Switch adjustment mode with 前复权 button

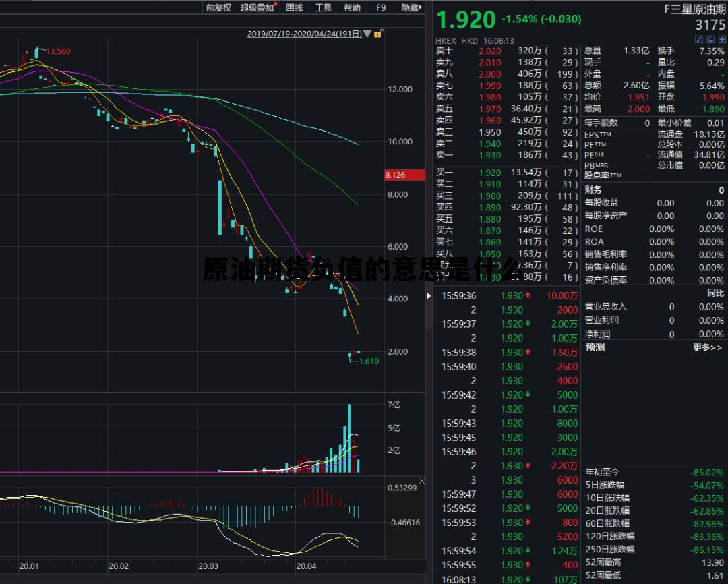[217, 7]
